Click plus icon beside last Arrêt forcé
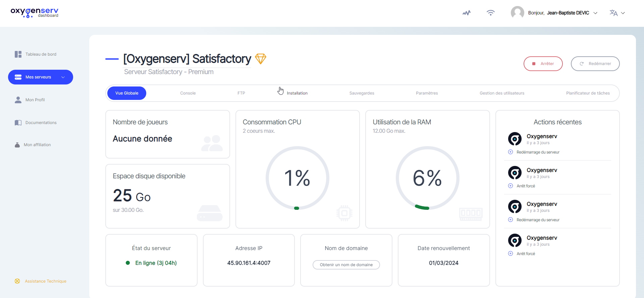This screenshot has width=644, height=298. [x=511, y=254]
